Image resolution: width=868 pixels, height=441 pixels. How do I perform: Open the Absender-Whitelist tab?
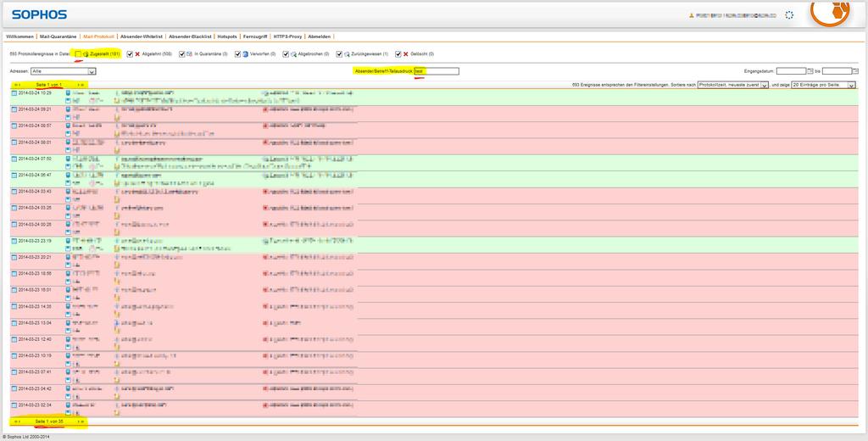click(x=141, y=36)
